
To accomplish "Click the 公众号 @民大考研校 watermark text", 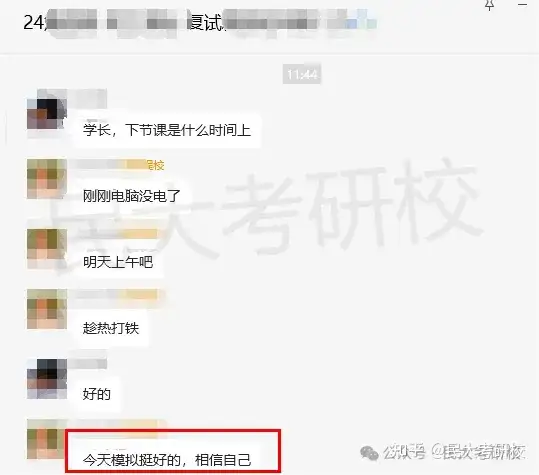I will click(x=454, y=452).
